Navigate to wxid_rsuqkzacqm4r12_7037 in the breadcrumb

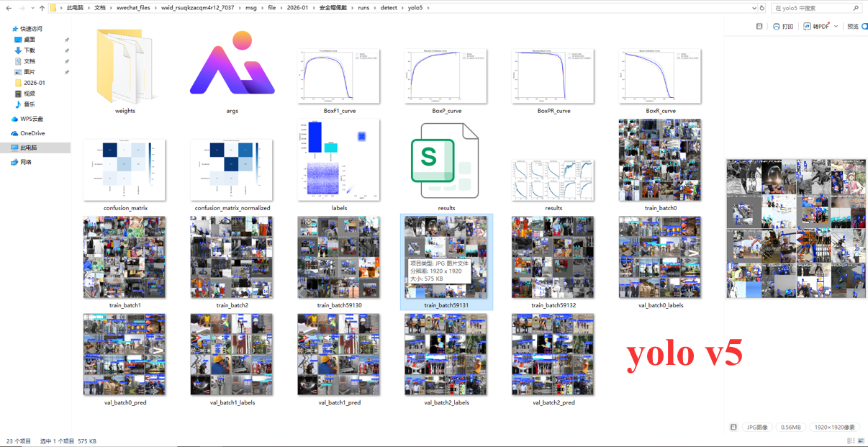click(197, 8)
